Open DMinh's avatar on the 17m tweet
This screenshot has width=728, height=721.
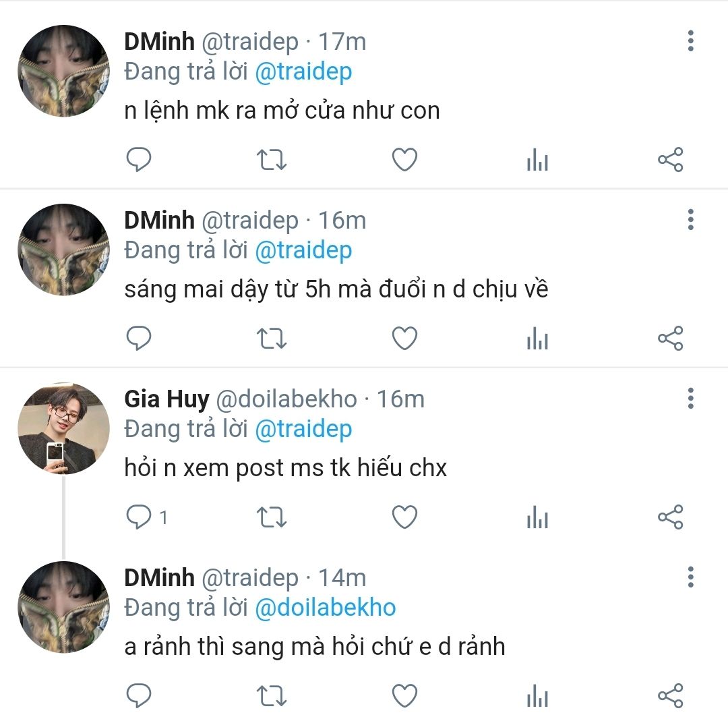(x=63, y=71)
